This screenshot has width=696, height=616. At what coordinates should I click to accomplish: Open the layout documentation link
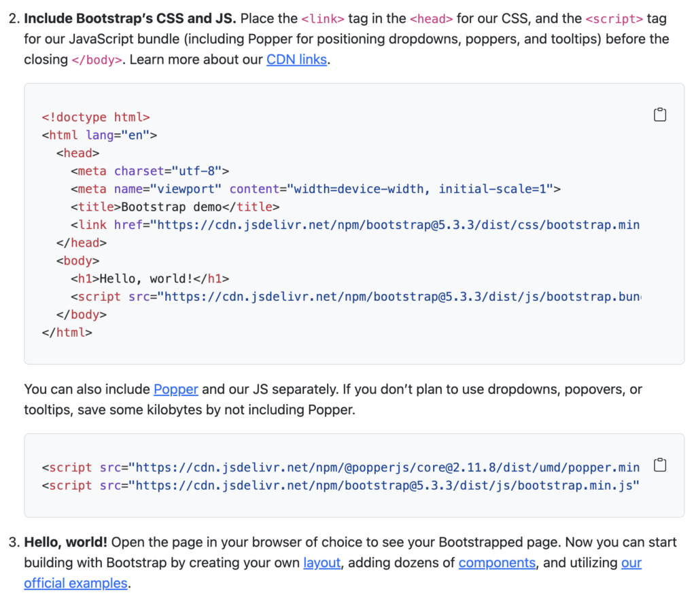point(321,562)
